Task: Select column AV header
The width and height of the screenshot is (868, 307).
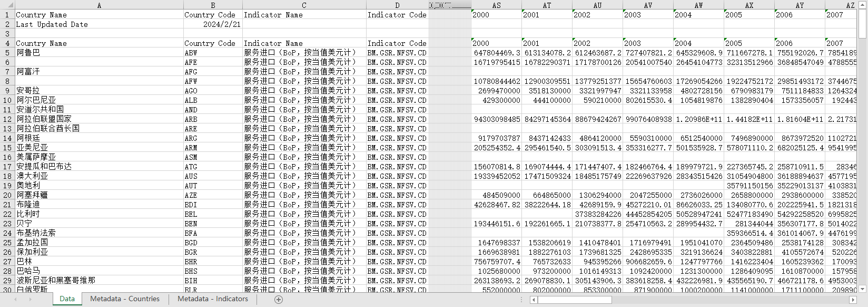Action: [x=648, y=5]
